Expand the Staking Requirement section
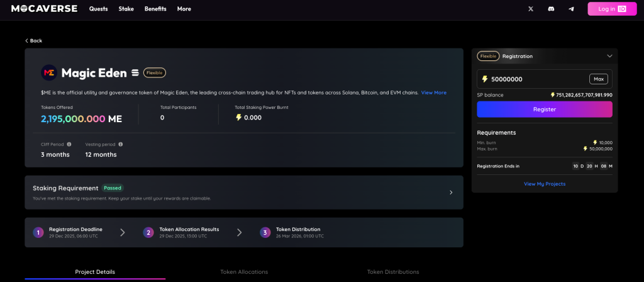 (451, 193)
